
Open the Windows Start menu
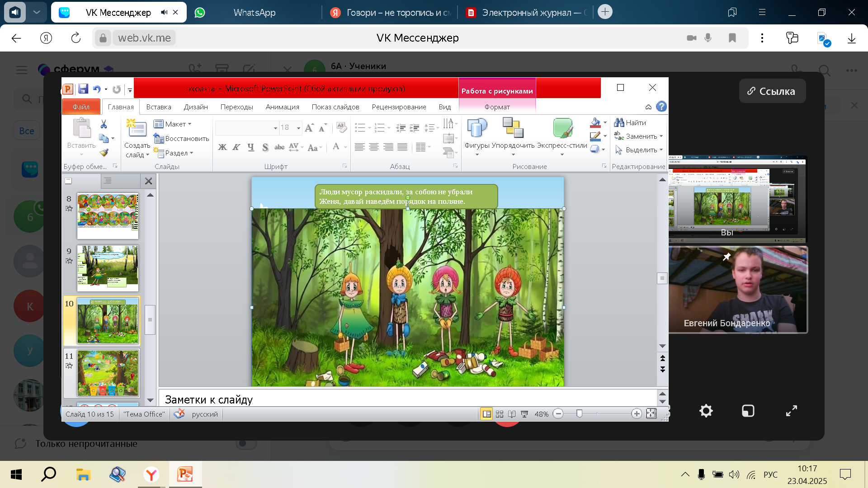[16, 474]
